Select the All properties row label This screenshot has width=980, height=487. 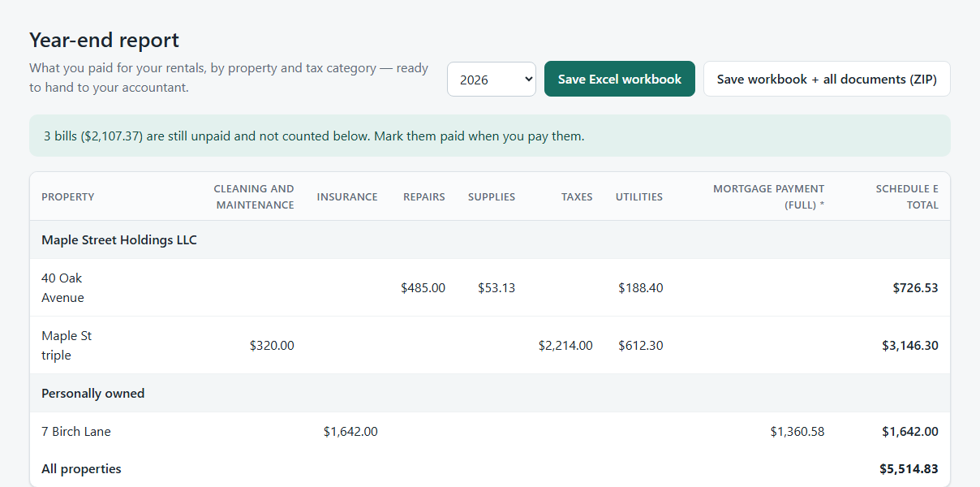pyautogui.click(x=81, y=468)
